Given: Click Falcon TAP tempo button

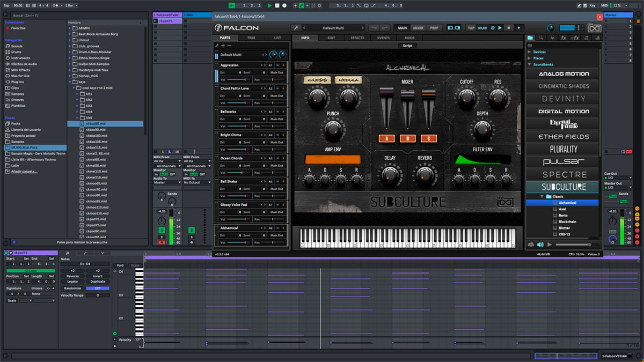Looking at the screenshot, I should tap(471, 28).
